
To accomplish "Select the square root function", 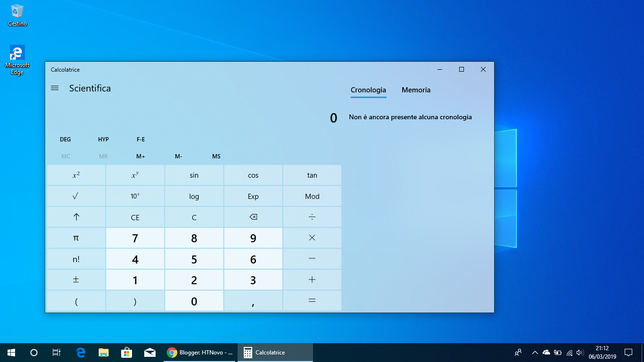I will coord(76,196).
